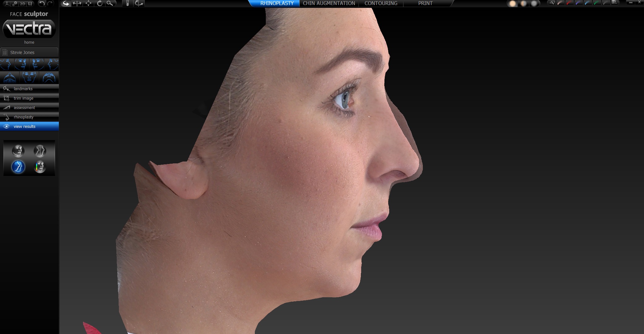Select the magnifier zoom tool
The width and height of the screenshot is (644, 334).
pos(110,3)
